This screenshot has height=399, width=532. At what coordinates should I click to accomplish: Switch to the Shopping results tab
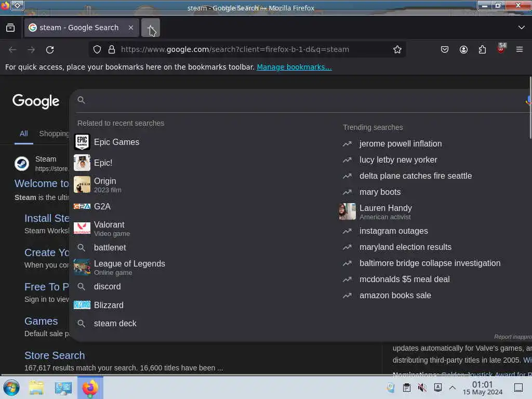tap(54, 134)
